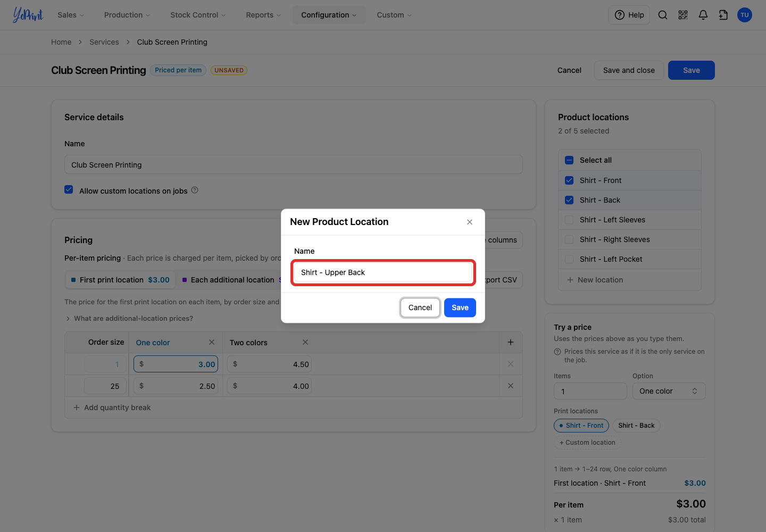Click the location Name input field
Viewport: 766px width, 532px height.
pyautogui.click(x=383, y=272)
